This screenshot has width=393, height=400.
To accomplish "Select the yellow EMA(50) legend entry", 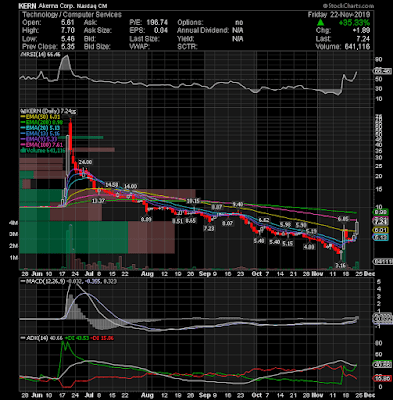I will pyautogui.click(x=40, y=117).
